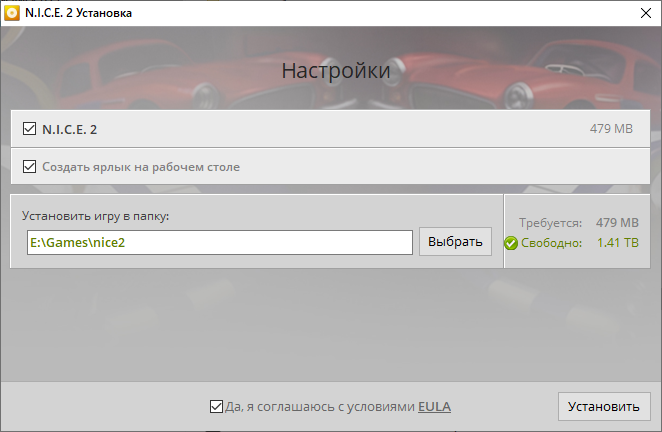Toggle the desktop shortcut creation checkbox
This screenshot has width=662, height=432.
click(29, 166)
